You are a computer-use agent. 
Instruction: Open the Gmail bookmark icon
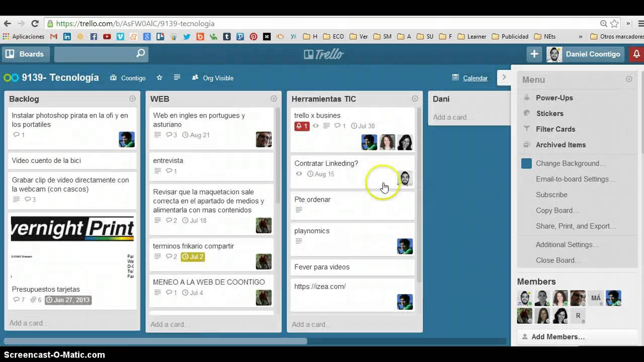point(54,36)
